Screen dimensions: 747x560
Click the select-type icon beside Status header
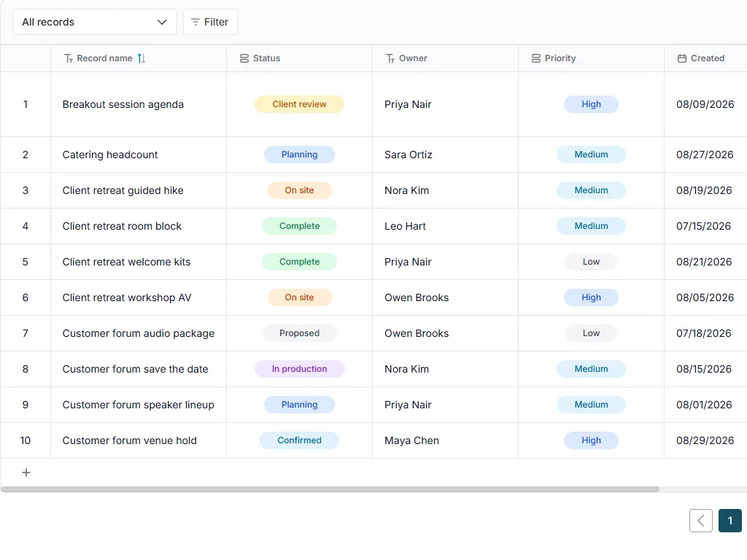coord(244,58)
